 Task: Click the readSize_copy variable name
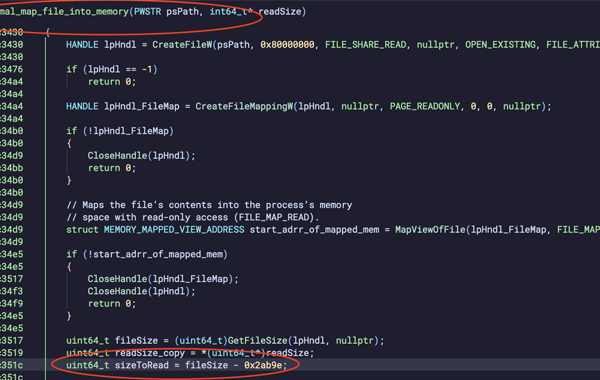coord(150,353)
